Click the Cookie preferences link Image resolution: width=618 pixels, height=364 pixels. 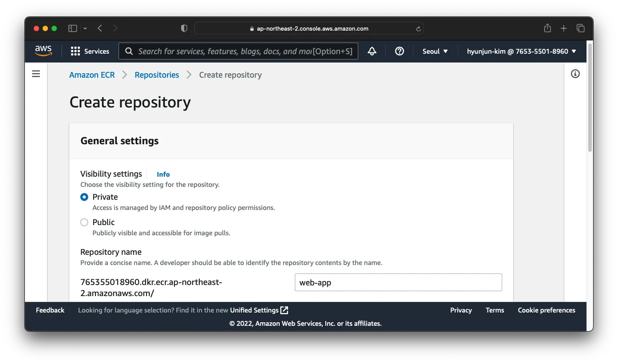coord(547,310)
